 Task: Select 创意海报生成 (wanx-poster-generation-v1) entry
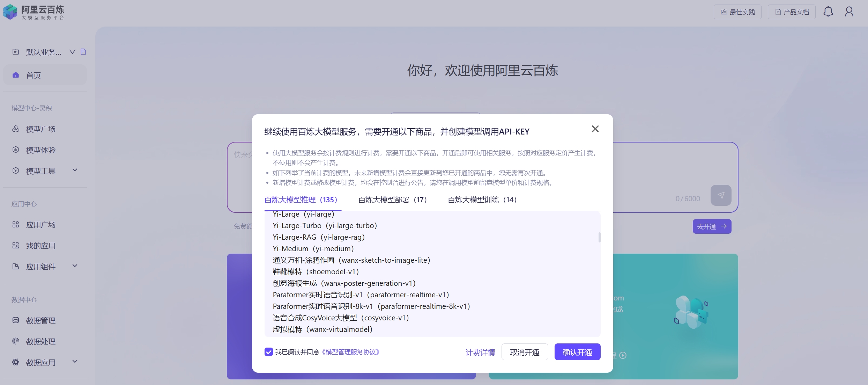pyautogui.click(x=344, y=283)
